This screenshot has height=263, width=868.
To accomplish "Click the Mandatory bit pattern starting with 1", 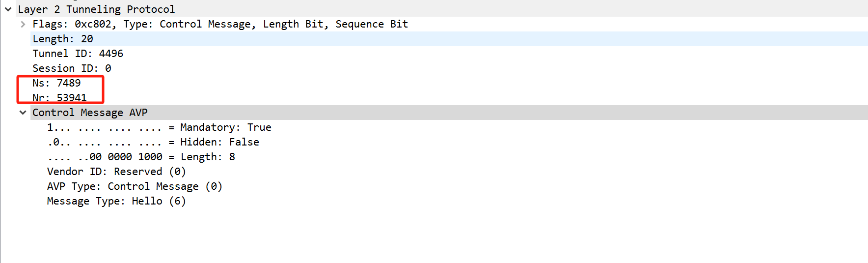I will (x=104, y=127).
